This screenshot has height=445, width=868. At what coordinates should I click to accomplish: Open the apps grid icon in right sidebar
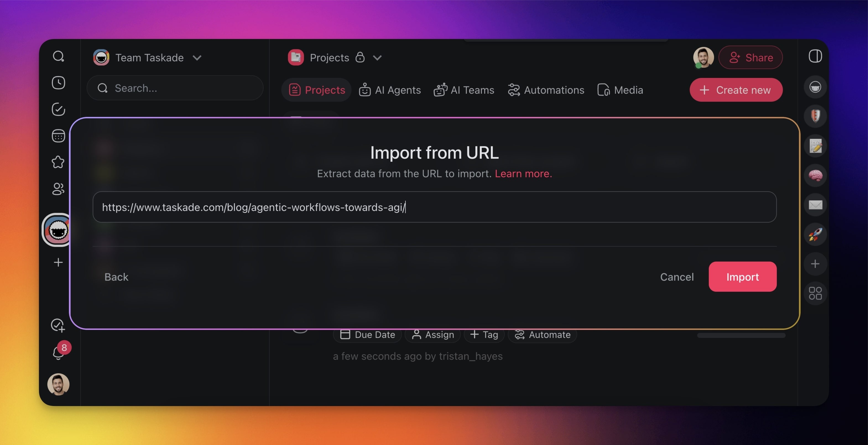[x=815, y=293]
